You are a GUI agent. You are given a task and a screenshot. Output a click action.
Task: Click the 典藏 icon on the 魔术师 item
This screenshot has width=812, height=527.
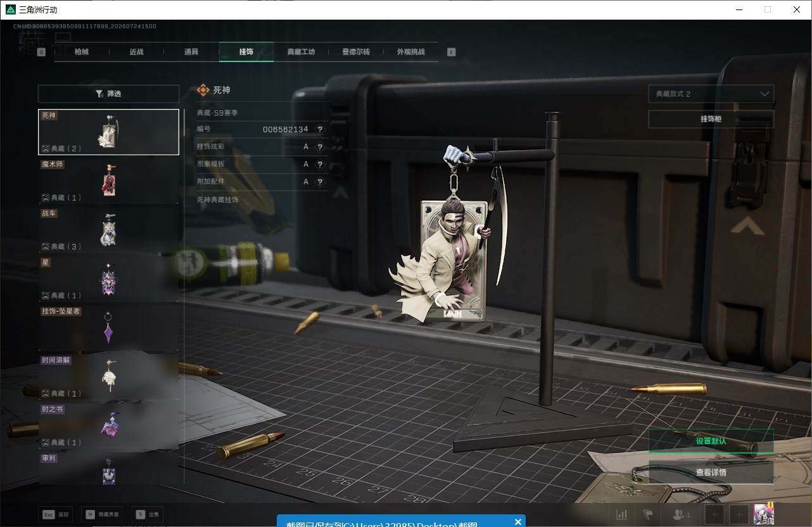coord(46,198)
